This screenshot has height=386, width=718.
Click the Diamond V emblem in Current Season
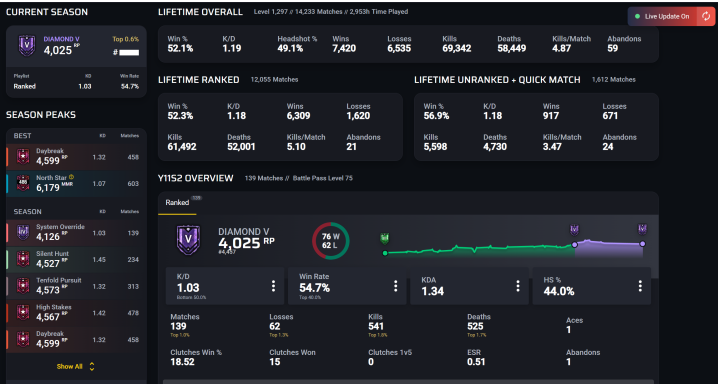coord(27,45)
